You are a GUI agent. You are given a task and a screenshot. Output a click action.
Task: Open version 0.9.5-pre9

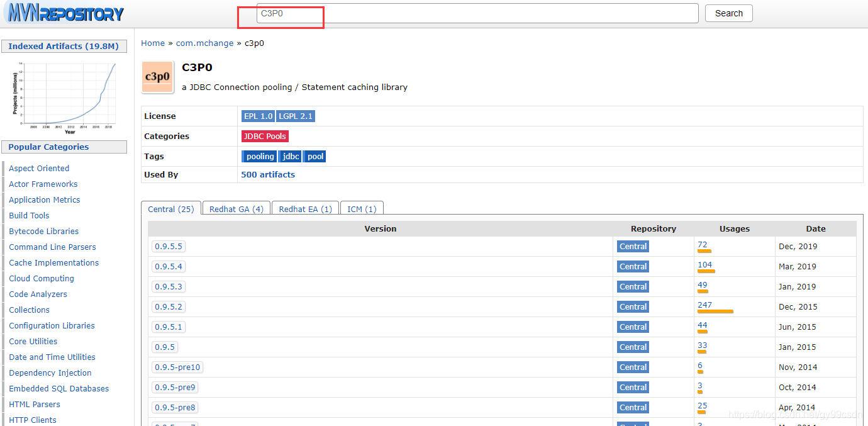[175, 387]
